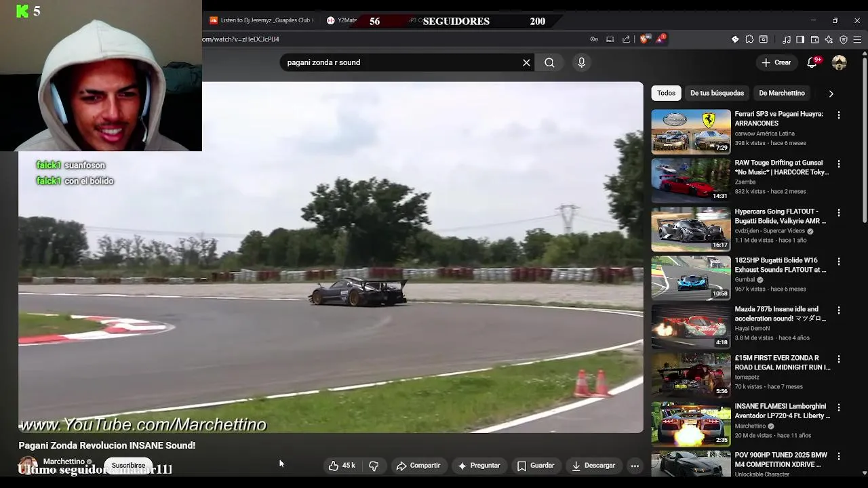Open options menu for POV 900HP BMW M4
Image resolution: width=868 pixels, height=488 pixels.
(x=839, y=457)
